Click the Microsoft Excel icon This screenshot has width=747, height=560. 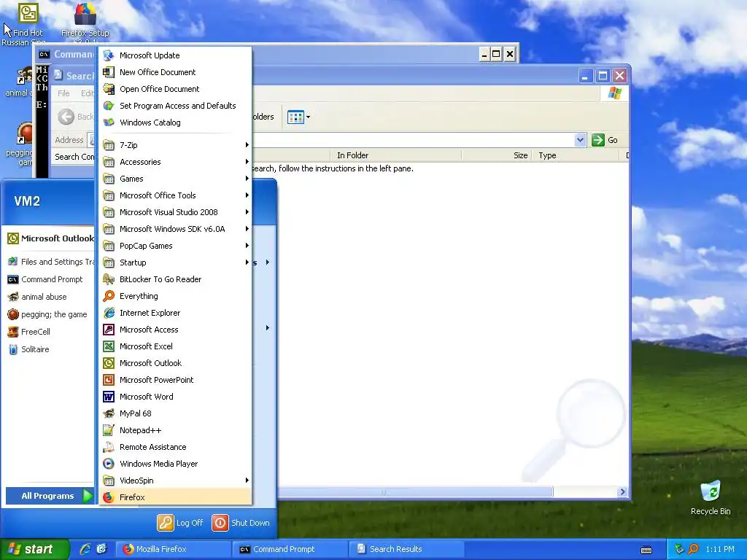(109, 346)
